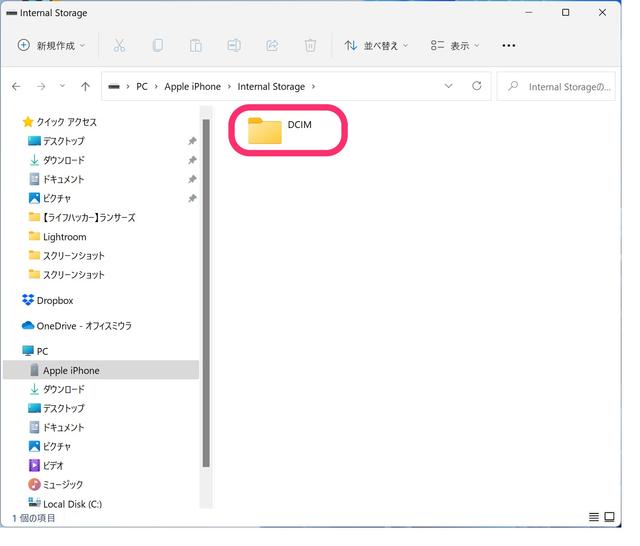
Task: Click the Refresh button
Action: pyautogui.click(x=477, y=86)
